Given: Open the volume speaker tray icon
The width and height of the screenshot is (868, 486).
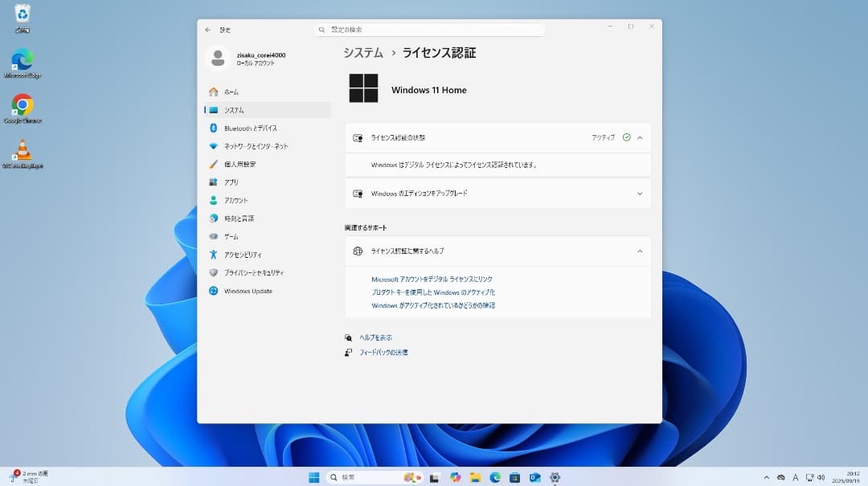Looking at the screenshot, I should pos(821,478).
